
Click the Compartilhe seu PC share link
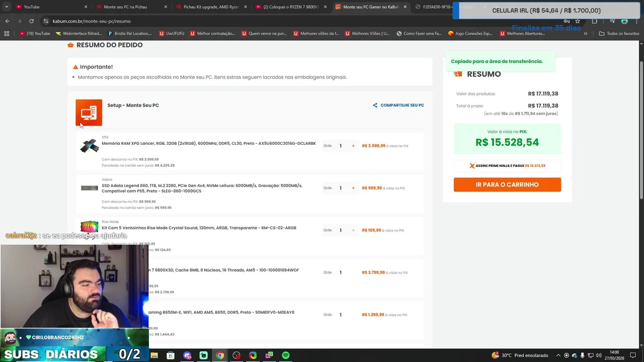(x=398, y=105)
